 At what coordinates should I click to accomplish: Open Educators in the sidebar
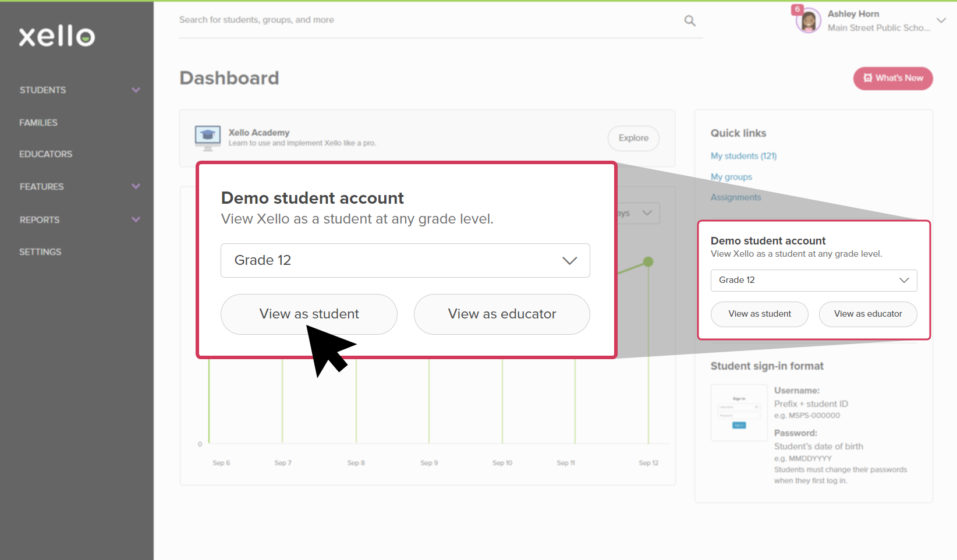46,154
